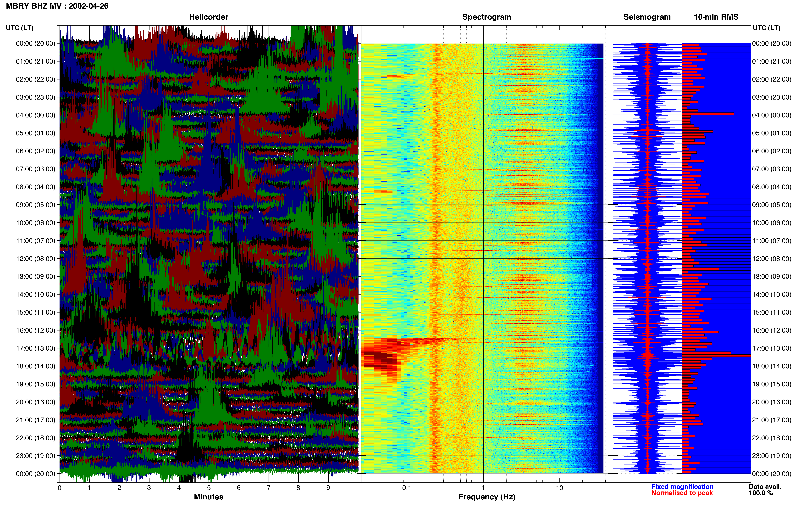This screenshot has width=812, height=508.
Task: Click the '3' tick on the Minutes axis
Action: [149, 488]
